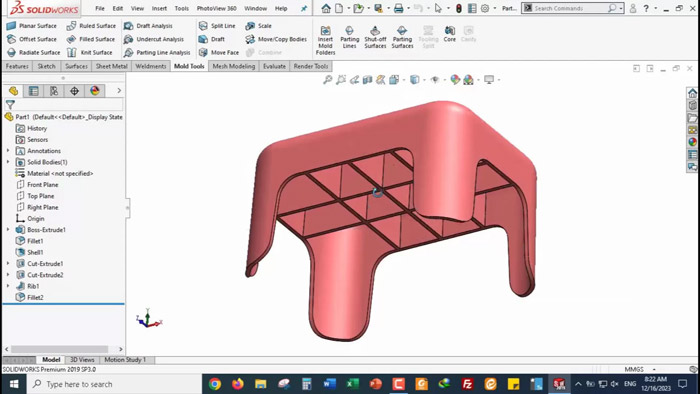Apply the Draft tool
700x394 pixels.
[x=212, y=39]
